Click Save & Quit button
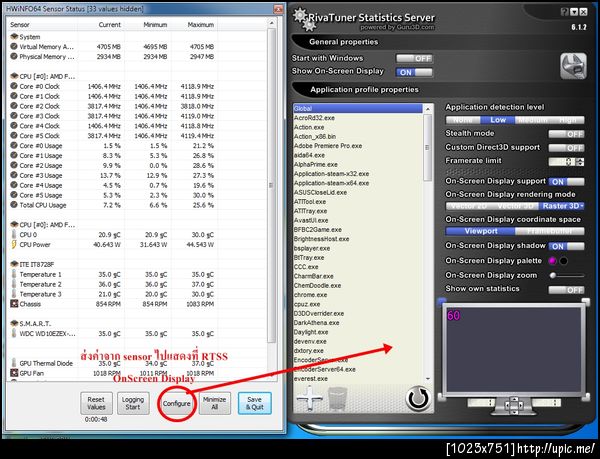600x459 pixels. tap(254, 403)
